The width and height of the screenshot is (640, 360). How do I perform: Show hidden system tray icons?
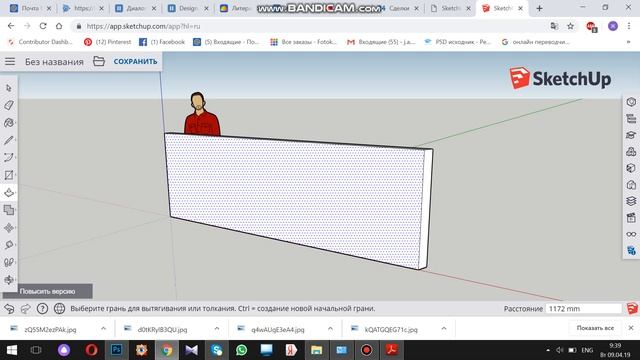click(548, 350)
